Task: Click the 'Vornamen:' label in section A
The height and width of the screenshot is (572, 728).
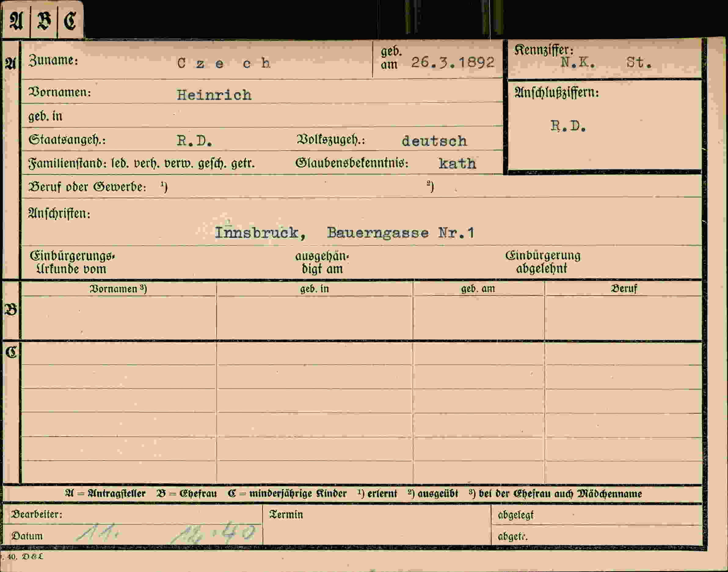Action: click(x=60, y=92)
